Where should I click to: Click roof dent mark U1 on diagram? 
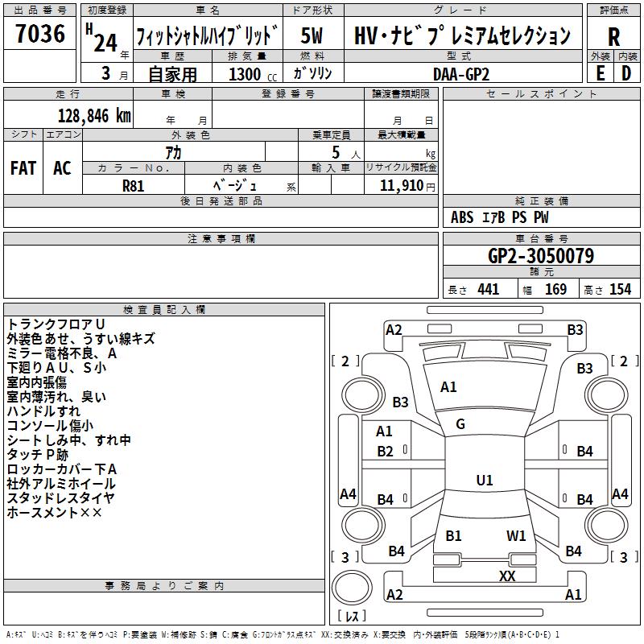[x=485, y=480]
